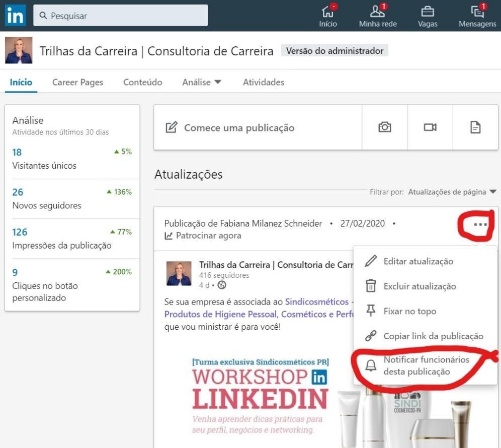Click the 27/02/2020 post date
The height and width of the screenshot is (448, 501).
(x=362, y=223)
